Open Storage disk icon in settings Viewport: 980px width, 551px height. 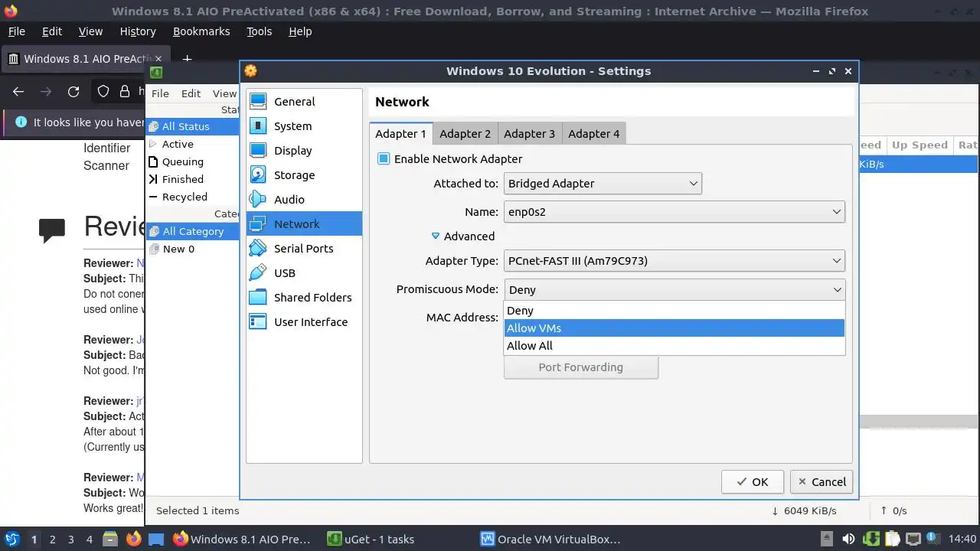pos(258,175)
